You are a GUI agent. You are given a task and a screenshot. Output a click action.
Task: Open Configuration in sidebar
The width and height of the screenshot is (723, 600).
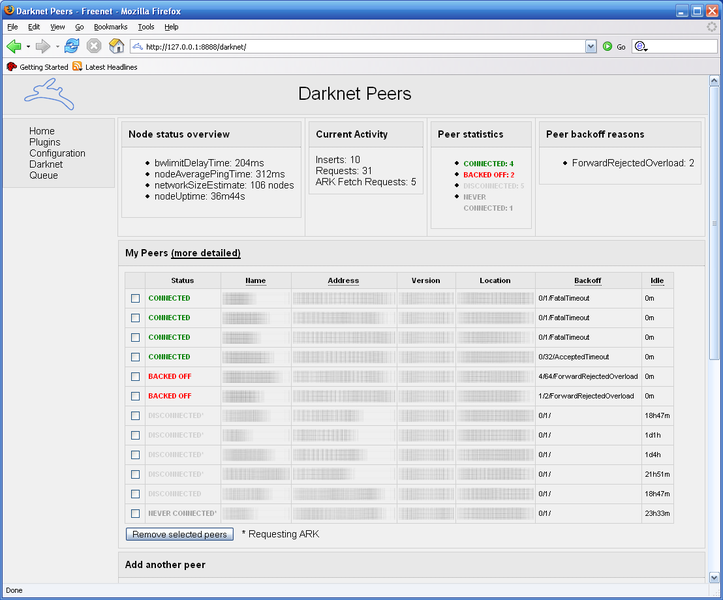coord(57,153)
